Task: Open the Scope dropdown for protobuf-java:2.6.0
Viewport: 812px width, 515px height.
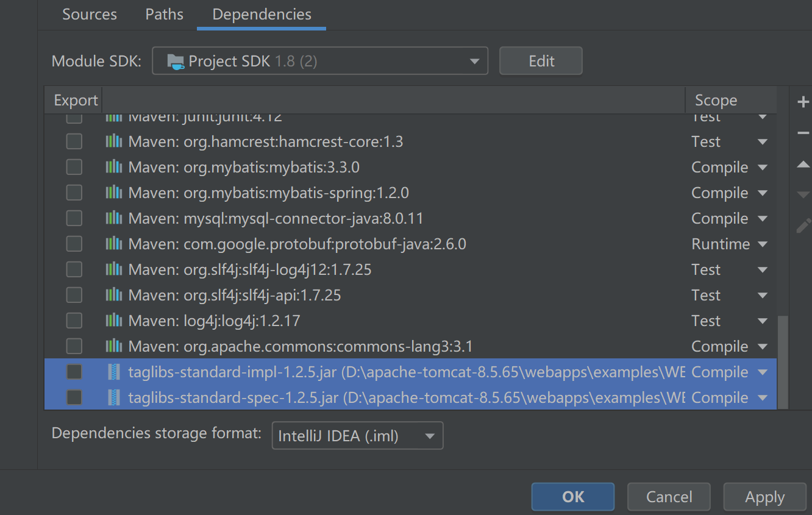Action: pyautogui.click(x=763, y=244)
